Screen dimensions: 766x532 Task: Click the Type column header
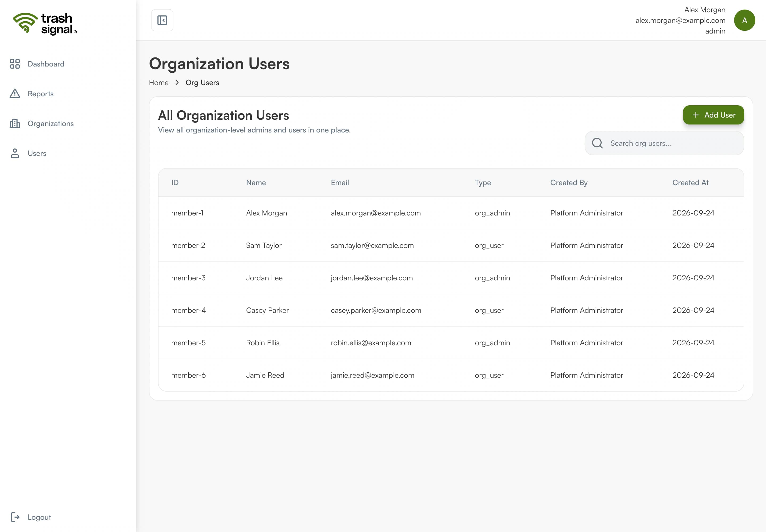483,183
